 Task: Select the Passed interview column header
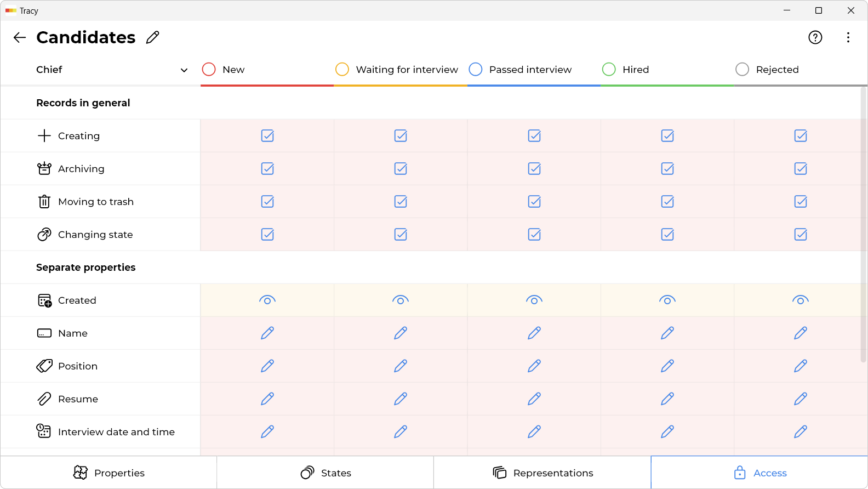point(534,70)
